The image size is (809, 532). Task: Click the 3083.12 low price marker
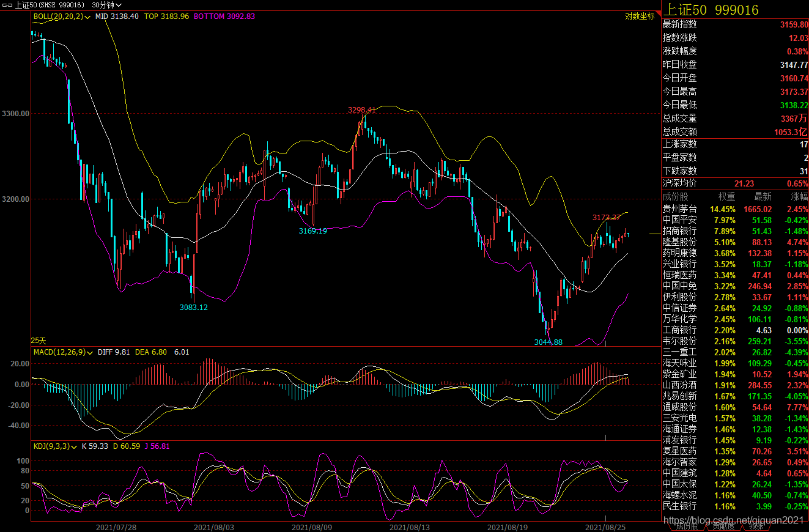[x=193, y=307]
